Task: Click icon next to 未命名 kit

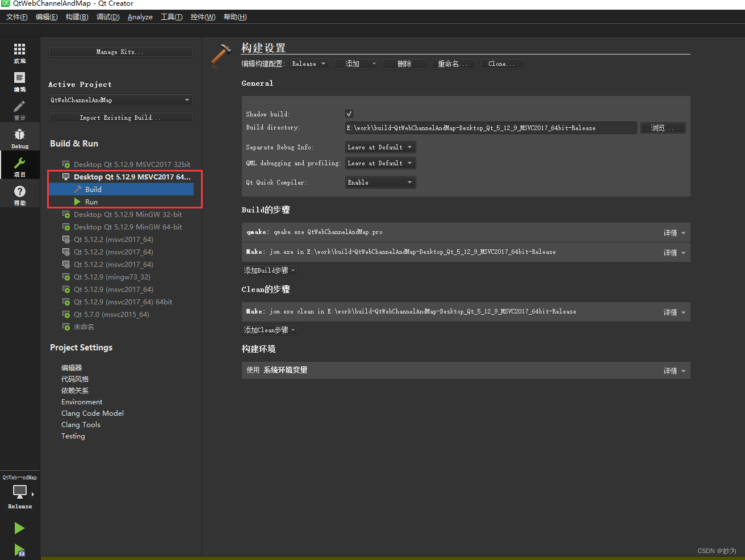Action: coord(66,327)
